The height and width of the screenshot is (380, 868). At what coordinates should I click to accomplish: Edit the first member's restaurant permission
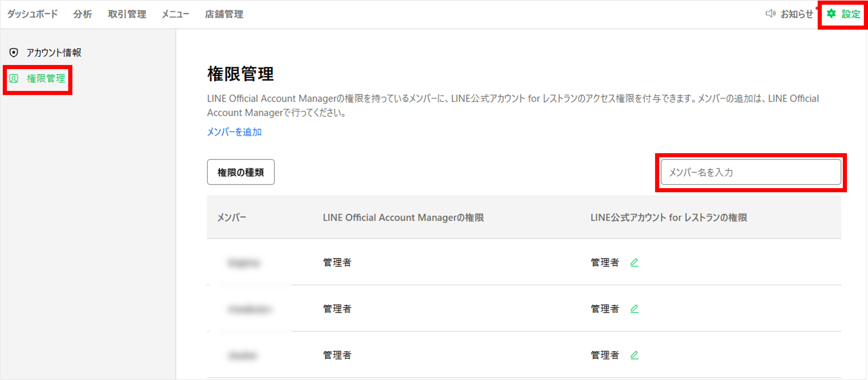click(x=634, y=262)
